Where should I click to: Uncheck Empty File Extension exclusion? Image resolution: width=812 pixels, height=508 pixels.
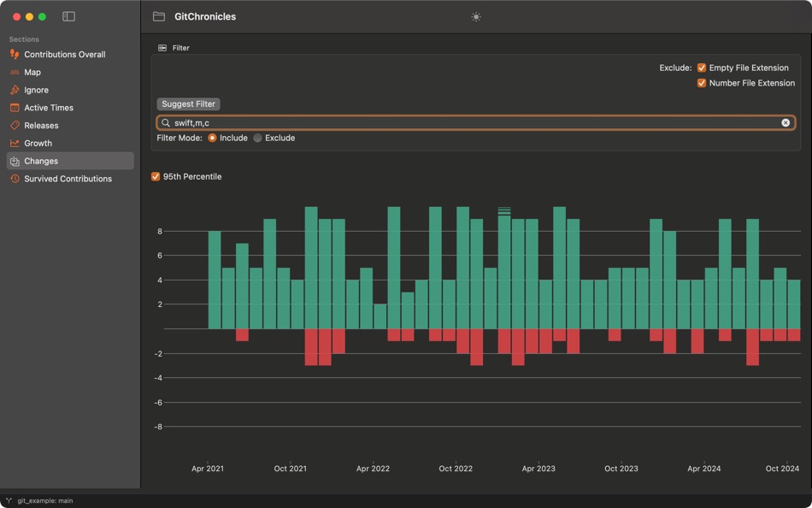[702, 68]
